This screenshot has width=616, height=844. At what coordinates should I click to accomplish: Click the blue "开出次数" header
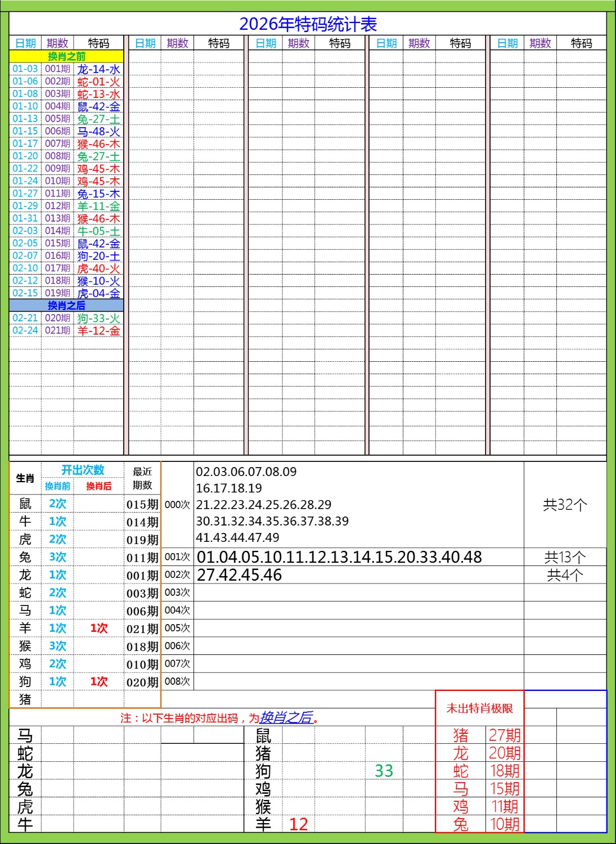pyautogui.click(x=83, y=470)
